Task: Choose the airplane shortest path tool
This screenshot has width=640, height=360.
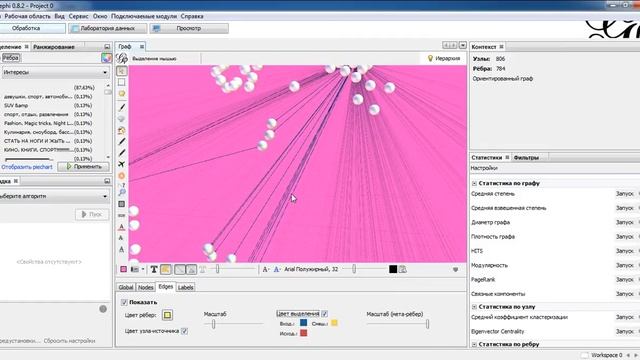Action: (122, 164)
